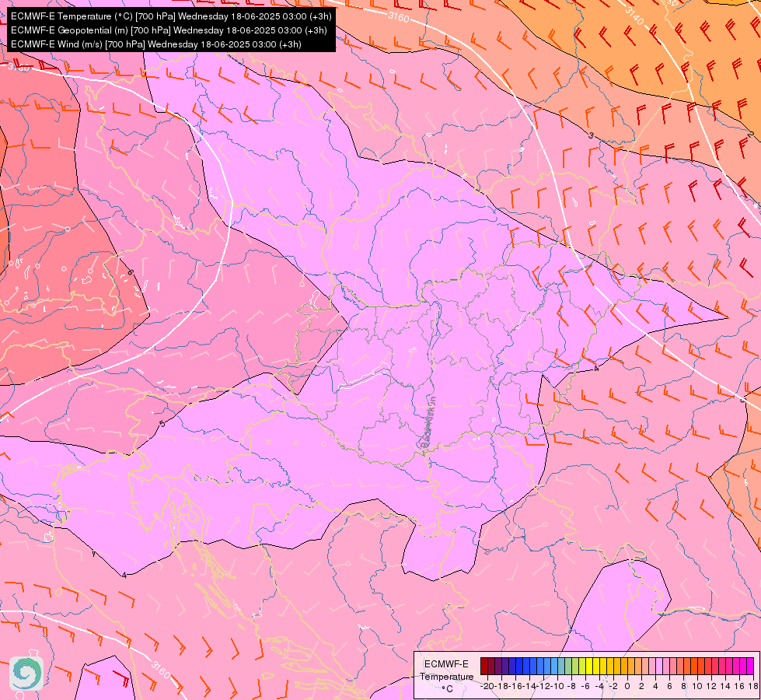Click the '6' isotherm label on the map
761x700 pixels.
coord(130,272)
